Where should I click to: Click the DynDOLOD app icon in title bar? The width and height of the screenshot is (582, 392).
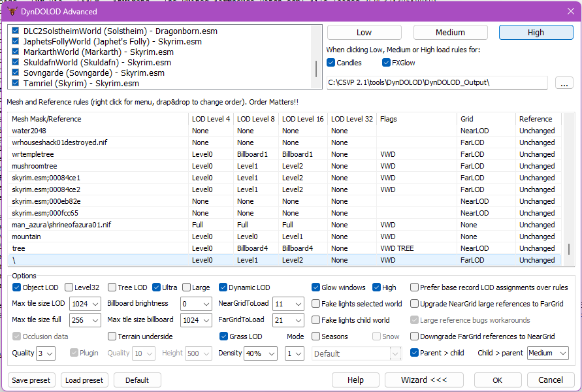[x=12, y=12]
